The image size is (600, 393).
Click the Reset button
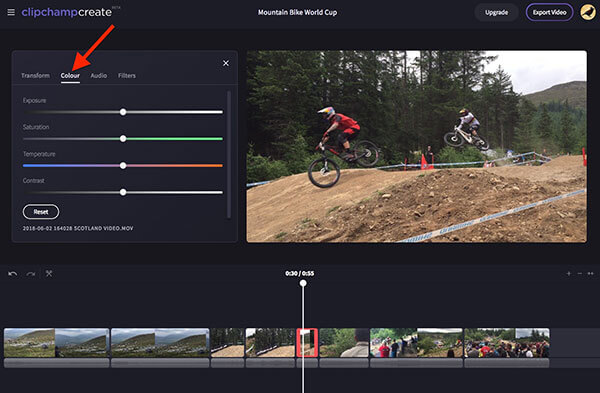point(41,212)
